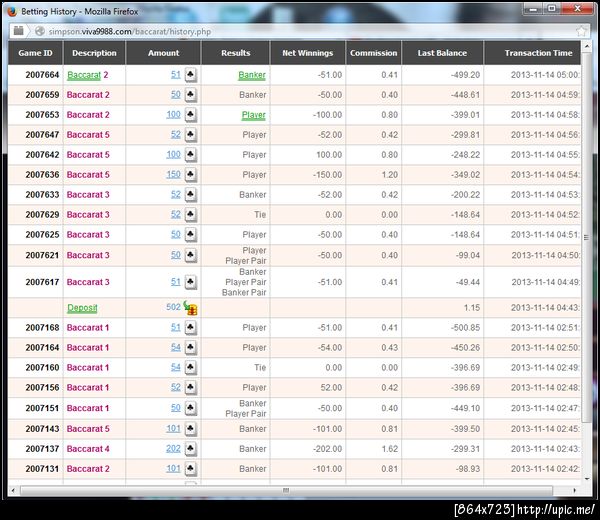Open card icon for game 2007633
600x520 pixels.
click(x=191, y=194)
